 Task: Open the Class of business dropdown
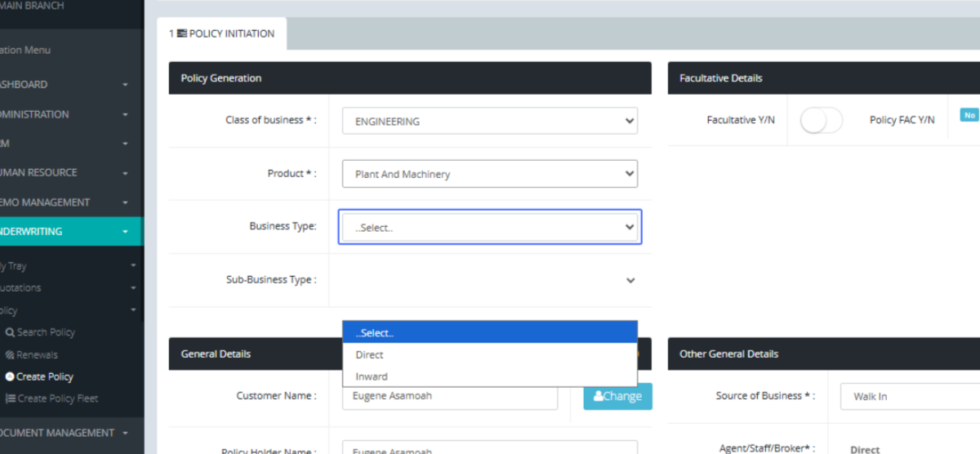click(x=489, y=121)
